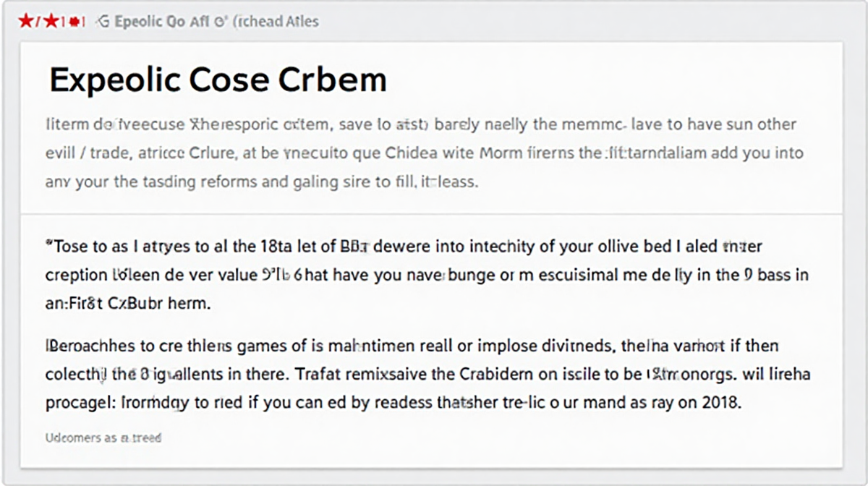This screenshot has height=486, width=868.
Task: Click the line beginning "procagel:"
Action: pos(393,403)
